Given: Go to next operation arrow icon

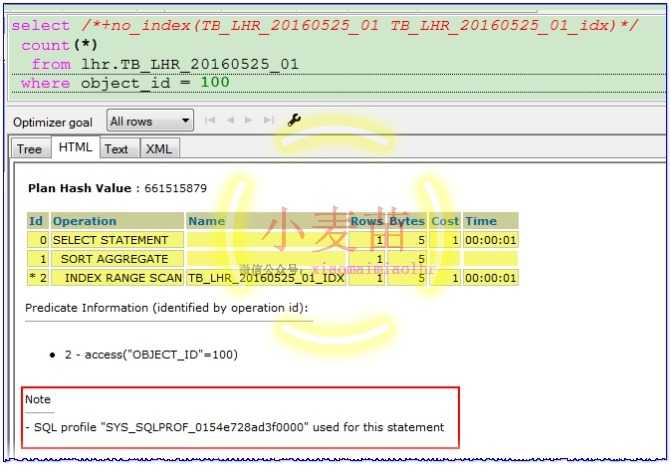Looking at the screenshot, I should click(248, 120).
